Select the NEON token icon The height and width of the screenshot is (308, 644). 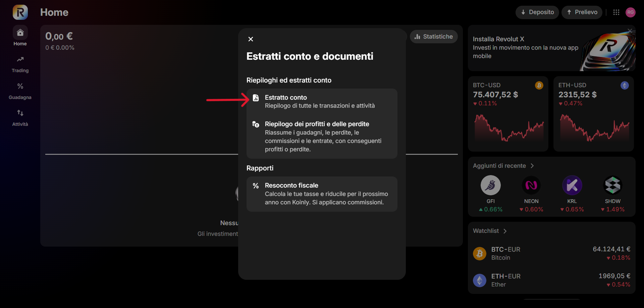pyautogui.click(x=531, y=185)
